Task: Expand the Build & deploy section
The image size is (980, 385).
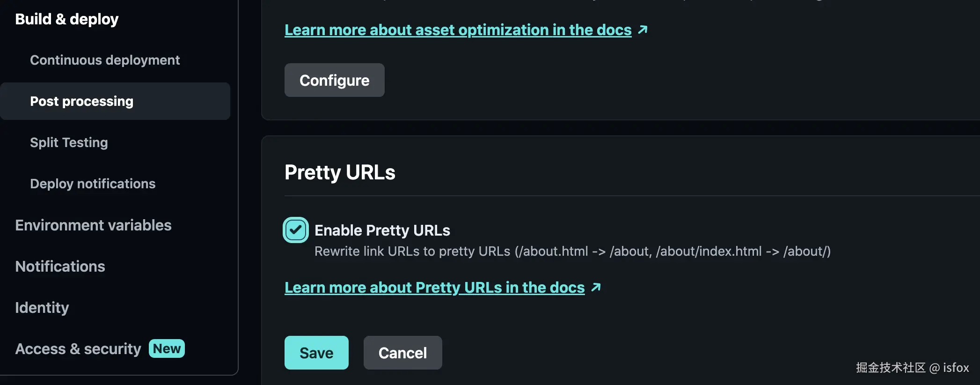Action: click(x=66, y=19)
